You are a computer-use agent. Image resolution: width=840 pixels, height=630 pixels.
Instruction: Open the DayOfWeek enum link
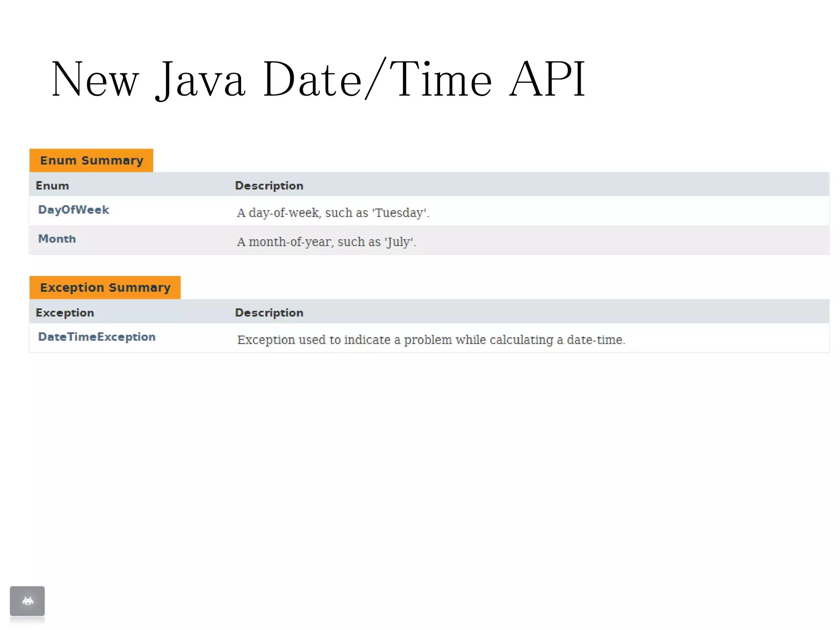pyautogui.click(x=73, y=210)
